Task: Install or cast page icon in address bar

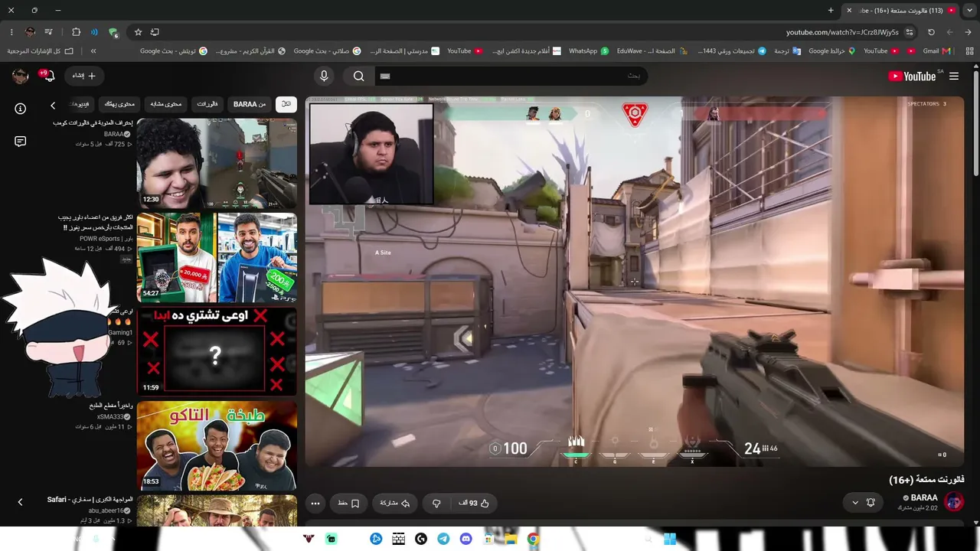Action: pyautogui.click(x=155, y=32)
